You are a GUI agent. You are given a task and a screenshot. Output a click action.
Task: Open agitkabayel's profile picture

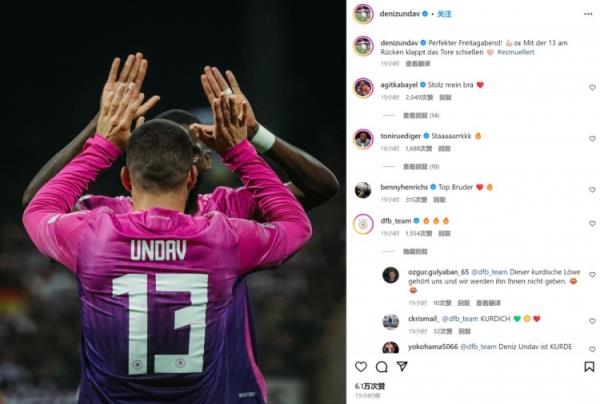(x=363, y=88)
